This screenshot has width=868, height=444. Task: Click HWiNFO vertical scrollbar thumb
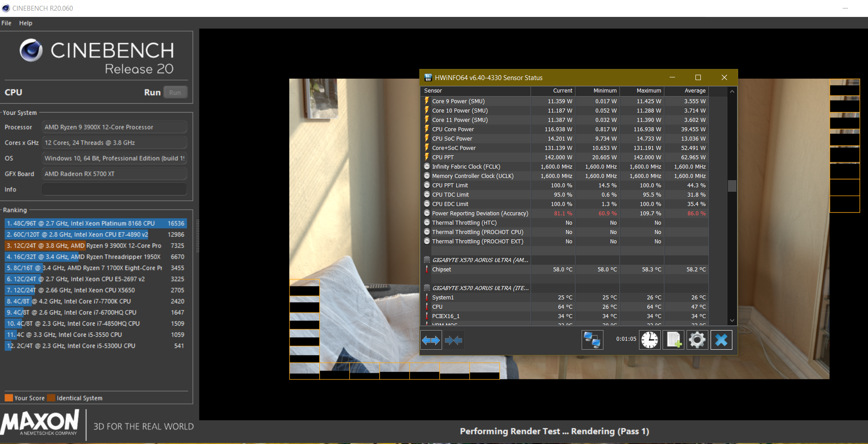[x=732, y=186]
